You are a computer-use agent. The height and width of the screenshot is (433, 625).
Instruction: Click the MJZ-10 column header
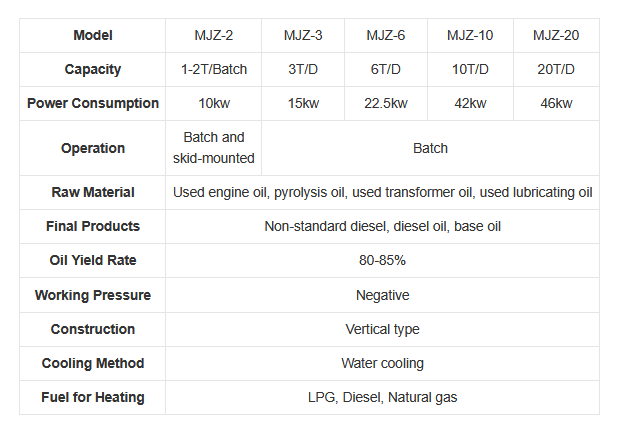(469, 36)
